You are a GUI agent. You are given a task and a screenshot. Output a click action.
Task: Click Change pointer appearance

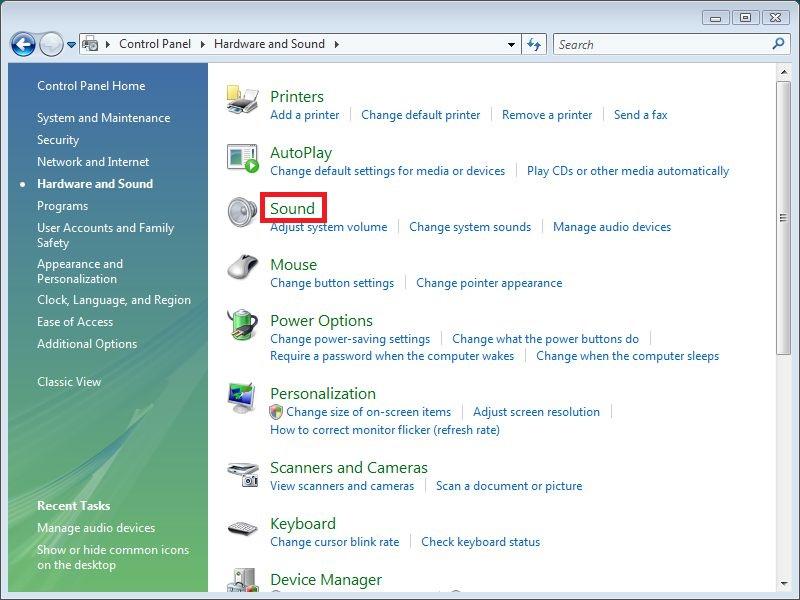pos(489,283)
